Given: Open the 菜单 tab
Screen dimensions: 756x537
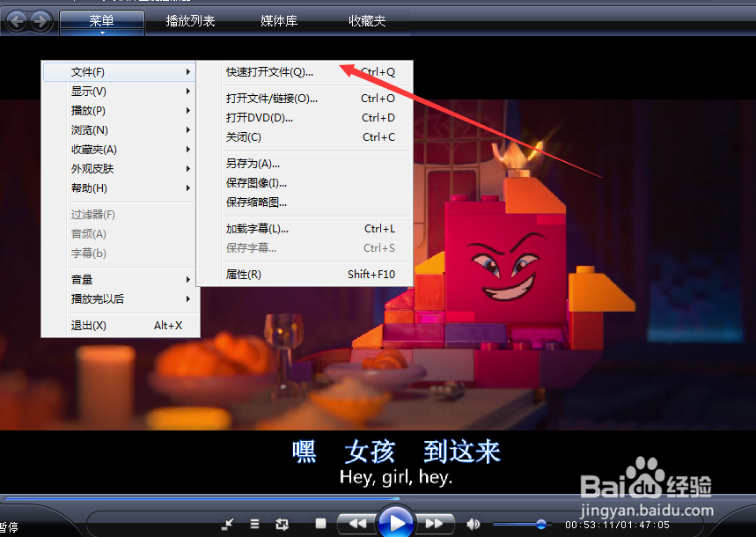Looking at the screenshot, I should click(102, 21).
